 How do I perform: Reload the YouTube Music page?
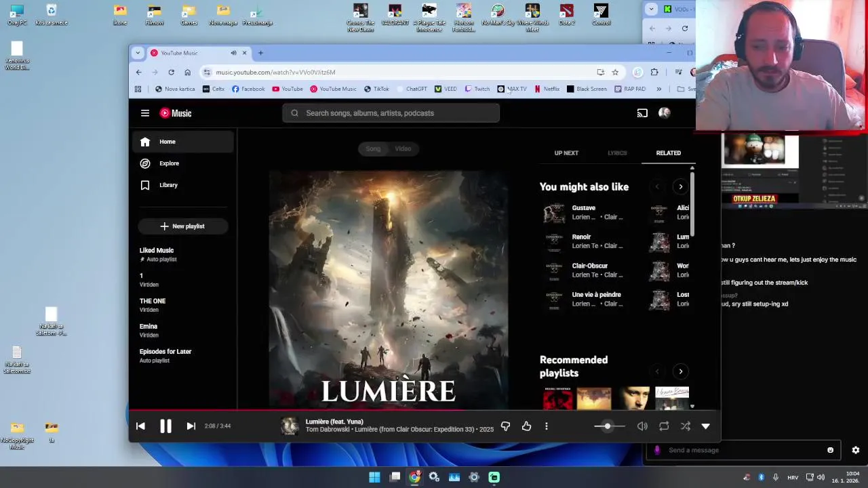click(x=171, y=72)
